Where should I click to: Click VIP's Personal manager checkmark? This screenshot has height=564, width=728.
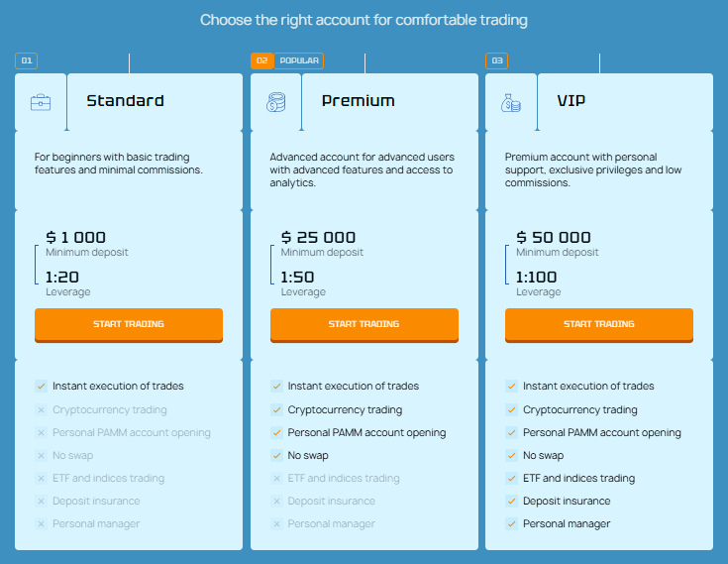coord(511,524)
